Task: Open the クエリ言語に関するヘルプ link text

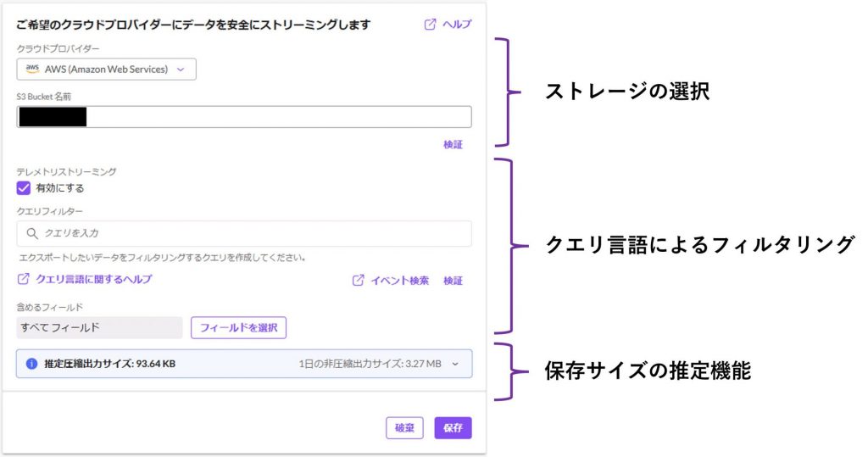Action: coord(93,279)
